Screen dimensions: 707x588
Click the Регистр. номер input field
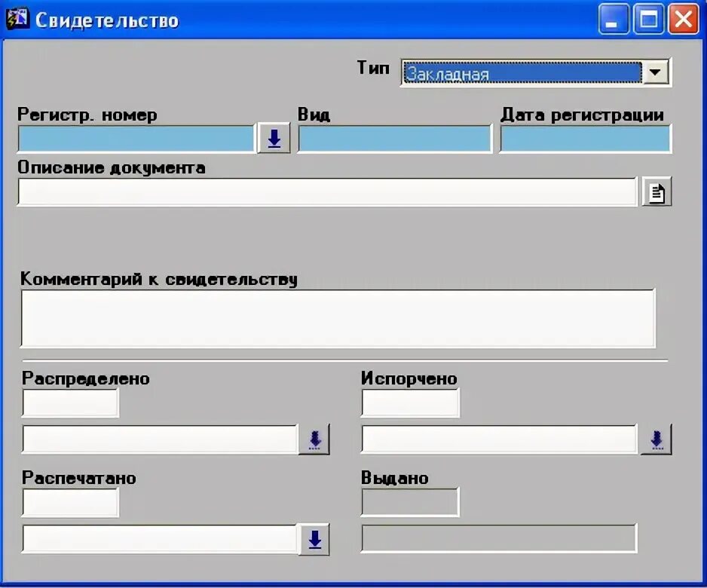click(x=136, y=139)
